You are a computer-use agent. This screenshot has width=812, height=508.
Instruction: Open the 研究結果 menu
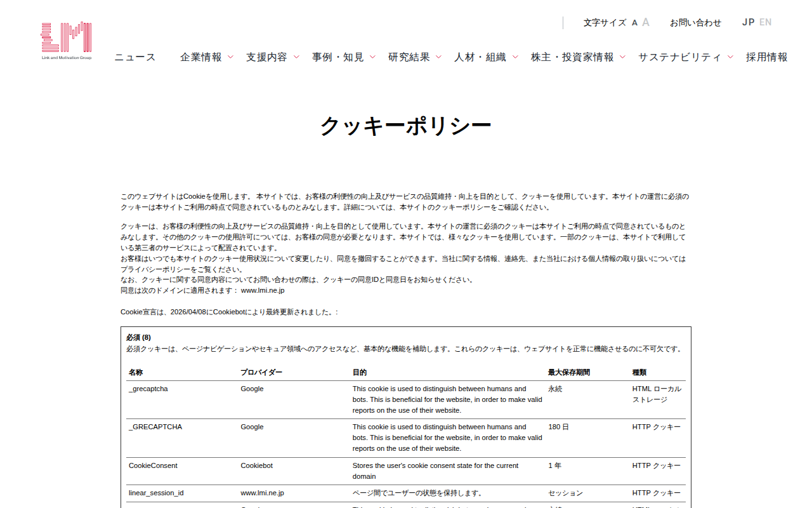pyautogui.click(x=409, y=57)
